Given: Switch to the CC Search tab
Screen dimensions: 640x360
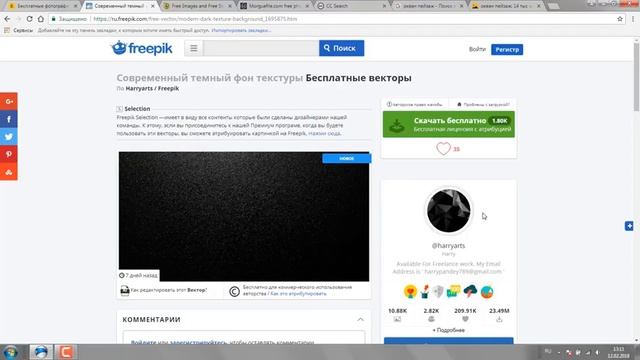Looking at the screenshot, I should [x=351, y=6].
